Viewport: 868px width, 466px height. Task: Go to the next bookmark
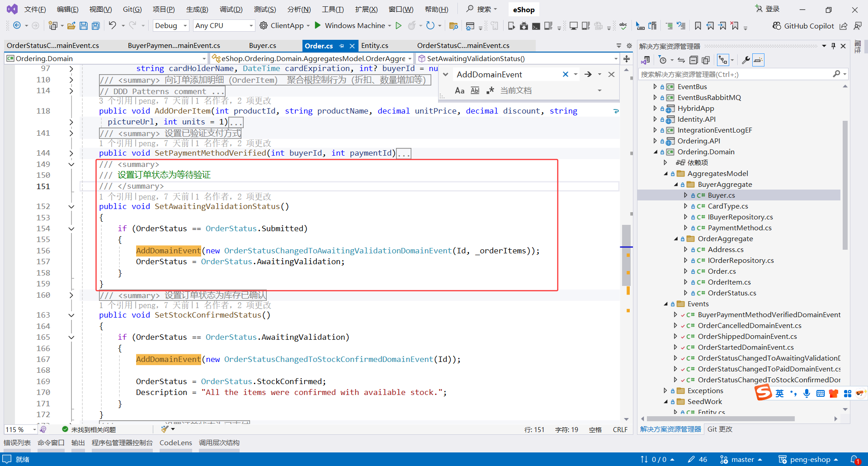[x=722, y=26]
